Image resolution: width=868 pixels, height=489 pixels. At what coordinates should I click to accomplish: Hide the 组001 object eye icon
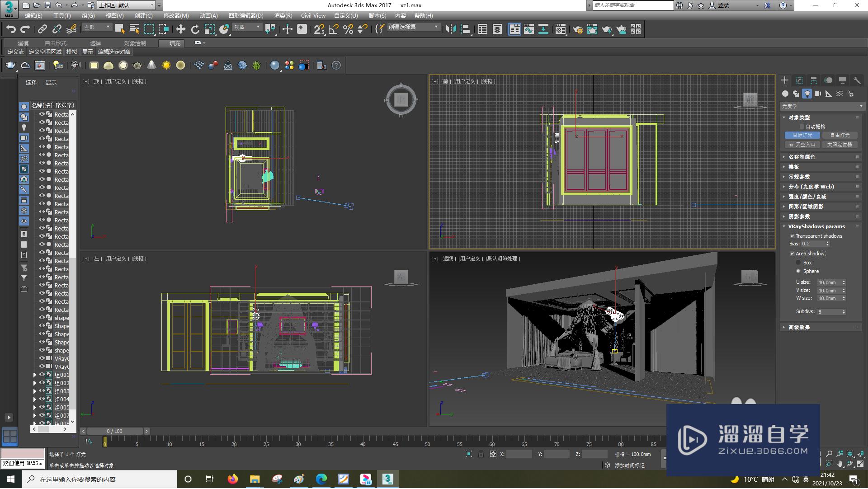tap(42, 375)
